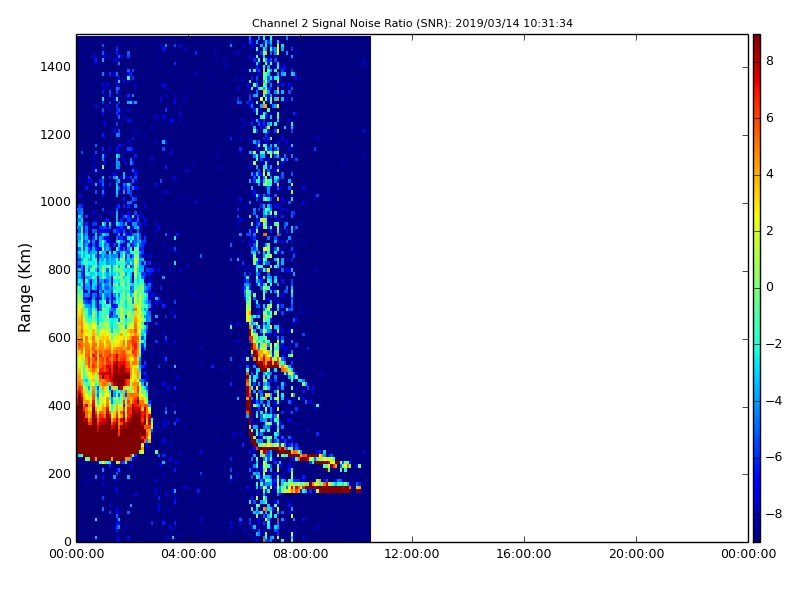The height and width of the screenshot is (600, 800).
Task: Click the colorbar label 4
Action: (x=770, y=174)
